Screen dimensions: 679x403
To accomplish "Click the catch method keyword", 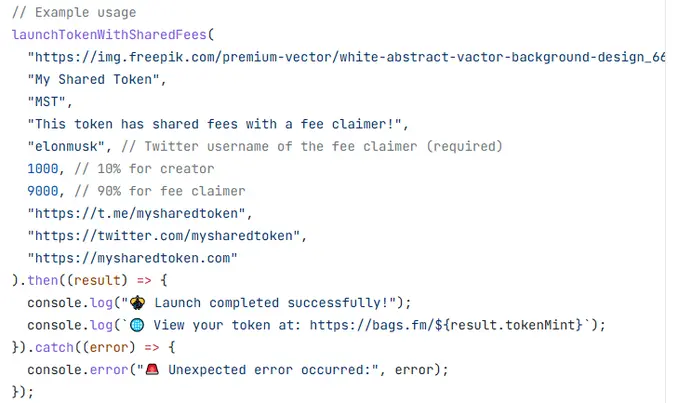I will 55,347.
